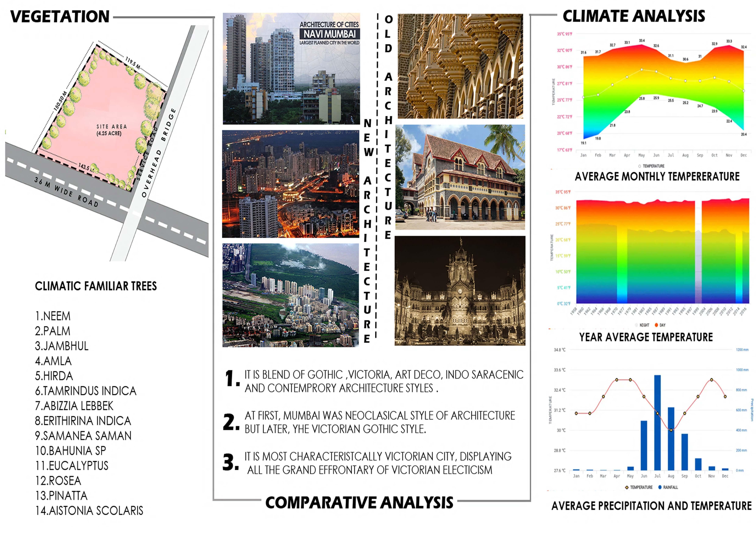Click the COMPARATIVE ANALYSIS heading
756x534 pixels.
click(359, 502)
